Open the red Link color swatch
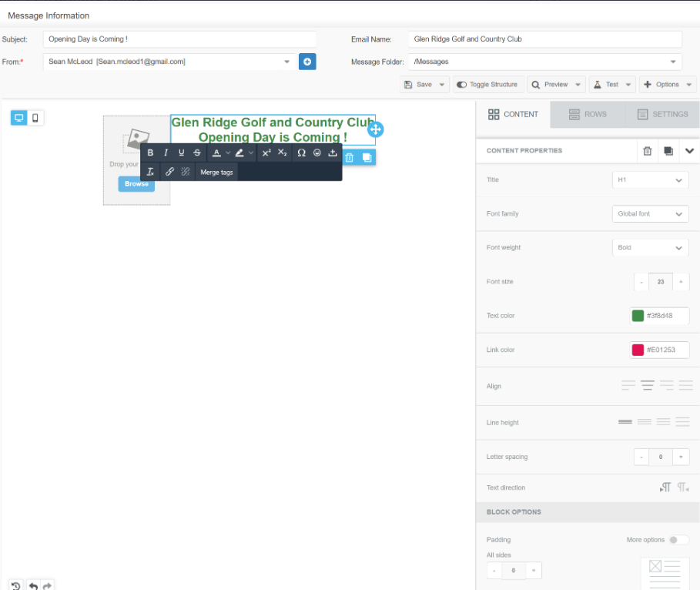This screenshot has width=700, height=590. tap(638, 350)
